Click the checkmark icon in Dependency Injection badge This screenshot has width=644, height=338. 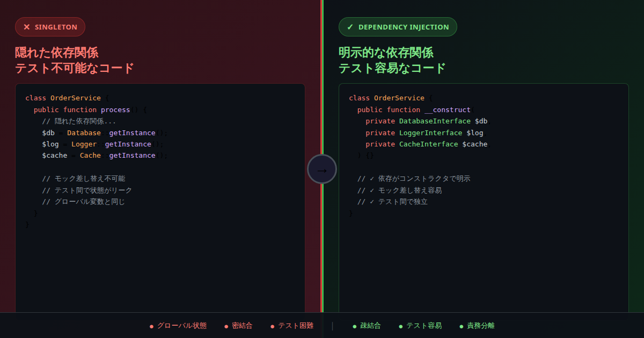[350, 27]
